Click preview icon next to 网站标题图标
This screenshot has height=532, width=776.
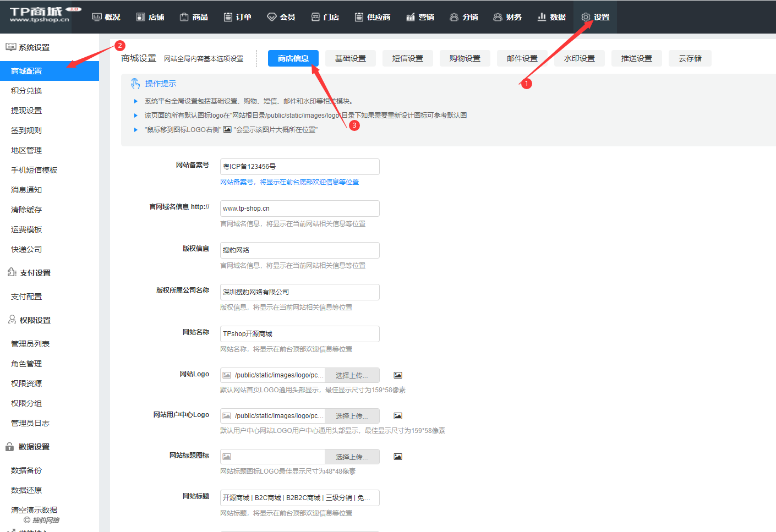click(x=398, y=457)
